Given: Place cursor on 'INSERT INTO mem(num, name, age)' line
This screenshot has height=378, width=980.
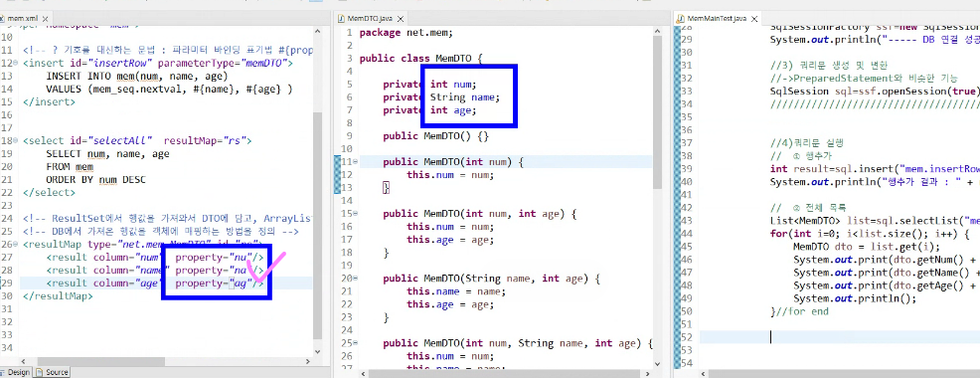Looking at the screenshot, I should (x=137, y=77).
